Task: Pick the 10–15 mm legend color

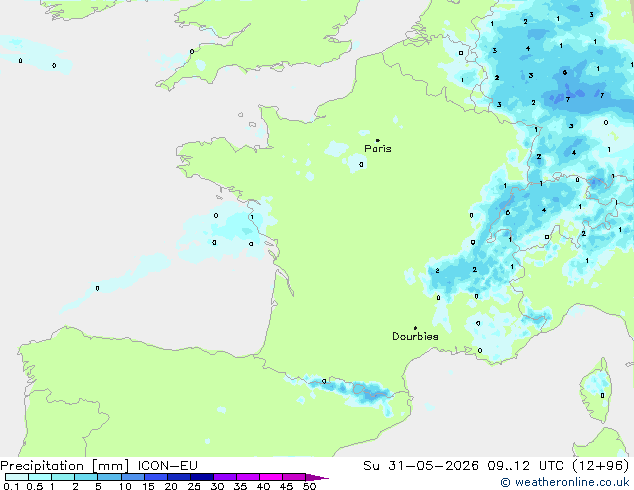Action: tap(132, 477)
